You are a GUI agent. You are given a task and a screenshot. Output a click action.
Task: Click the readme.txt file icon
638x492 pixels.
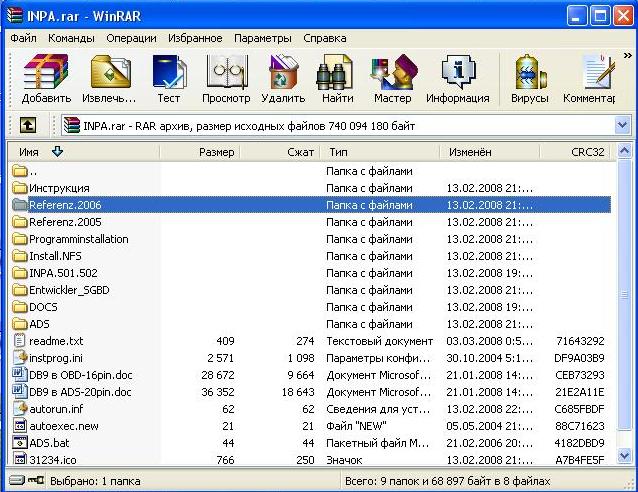coord(19,341)
